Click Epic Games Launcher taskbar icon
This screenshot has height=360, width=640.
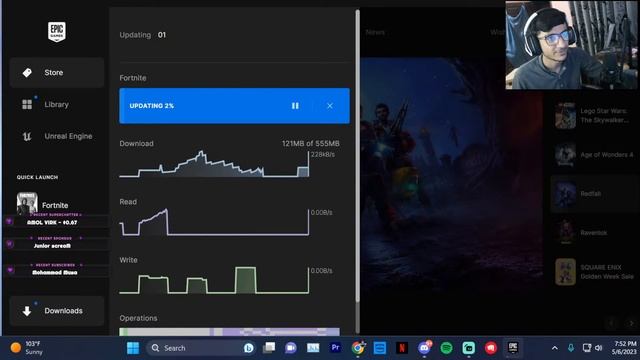pyautogui.click(x=513, y=348)
